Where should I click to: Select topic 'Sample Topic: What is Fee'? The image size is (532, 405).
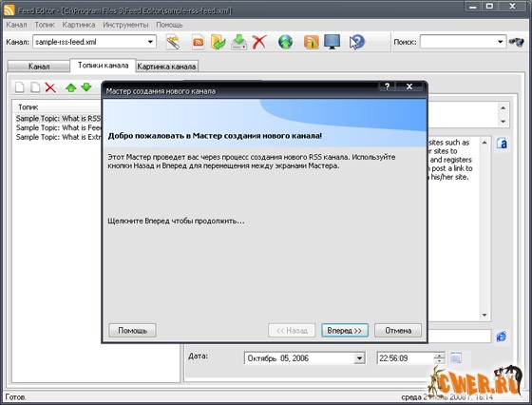click(58, 127)
